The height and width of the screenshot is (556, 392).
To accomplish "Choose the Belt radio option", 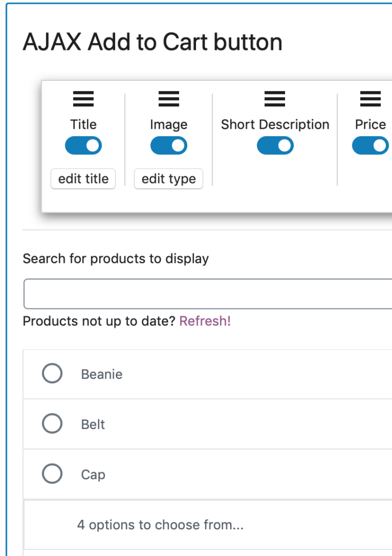I will coord(52,424).
